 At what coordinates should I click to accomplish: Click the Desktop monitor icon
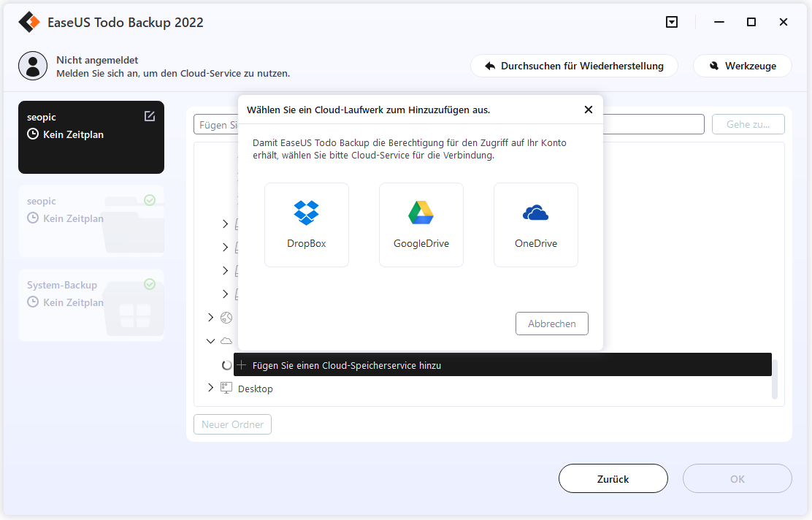226,388
